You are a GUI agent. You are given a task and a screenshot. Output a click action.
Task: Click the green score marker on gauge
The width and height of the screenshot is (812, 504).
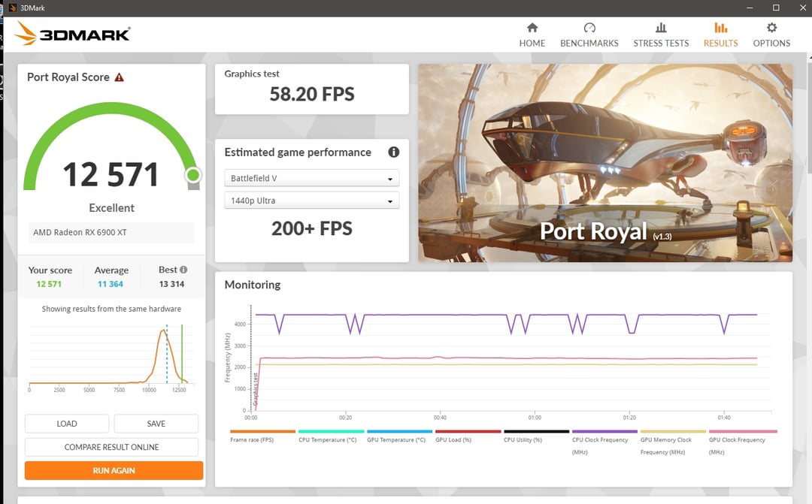coord(193,176)
